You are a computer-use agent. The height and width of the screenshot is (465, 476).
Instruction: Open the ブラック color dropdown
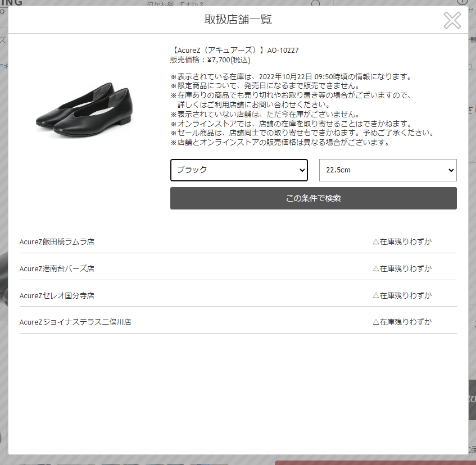[239, 170]
